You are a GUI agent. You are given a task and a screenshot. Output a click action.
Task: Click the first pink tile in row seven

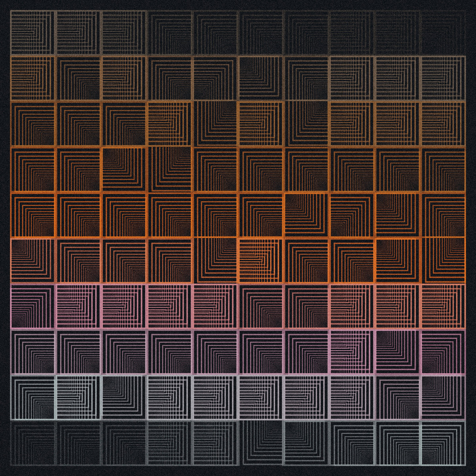tap(33, 306)
